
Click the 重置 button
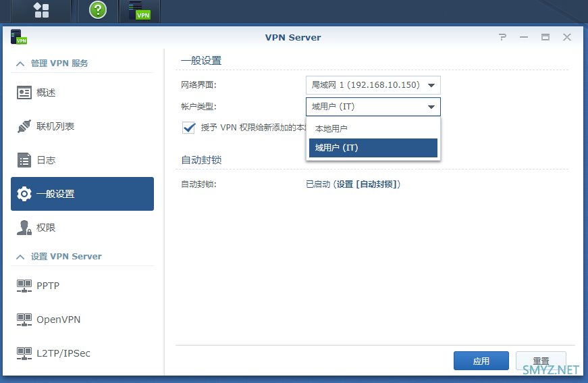(541, 361)
